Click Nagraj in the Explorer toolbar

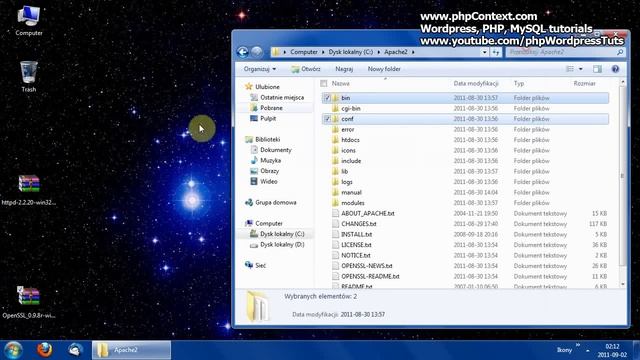click(344, 69)
